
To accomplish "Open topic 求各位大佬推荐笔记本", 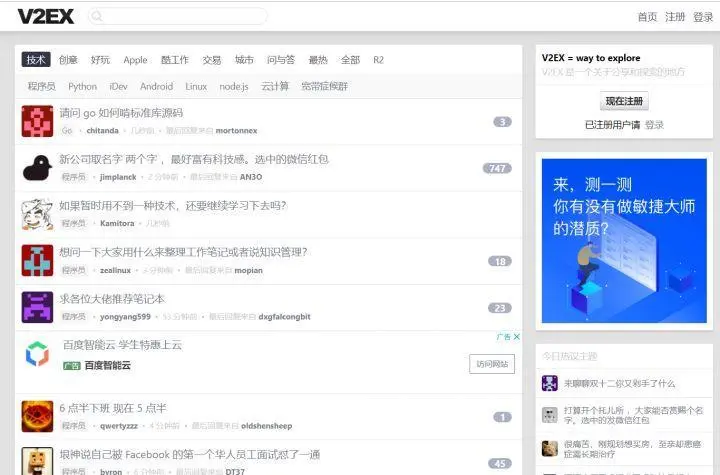I will click(112, 299).
